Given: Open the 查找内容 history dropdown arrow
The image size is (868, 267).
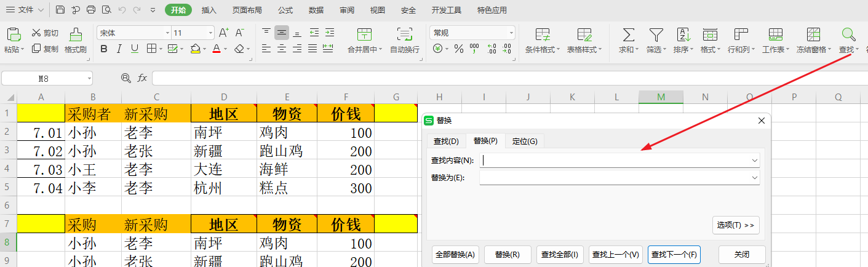Looking at the screenshot, I should pyautogui.click(x=755, y=160).
